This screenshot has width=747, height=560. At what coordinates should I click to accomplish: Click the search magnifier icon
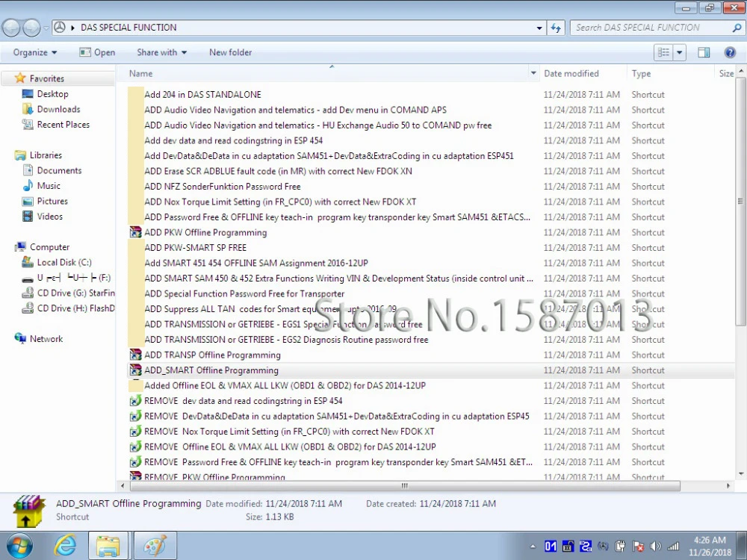(x=737, y=28)
